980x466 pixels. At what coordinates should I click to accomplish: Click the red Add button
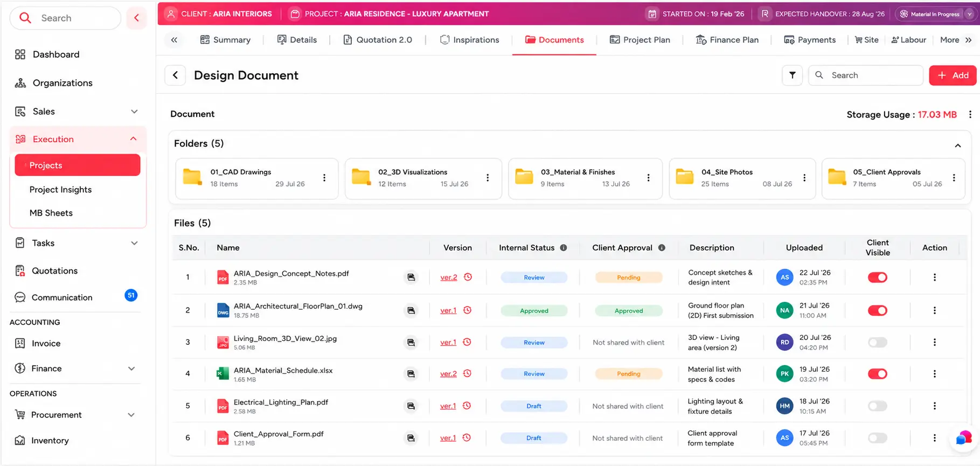click(952, 75)
